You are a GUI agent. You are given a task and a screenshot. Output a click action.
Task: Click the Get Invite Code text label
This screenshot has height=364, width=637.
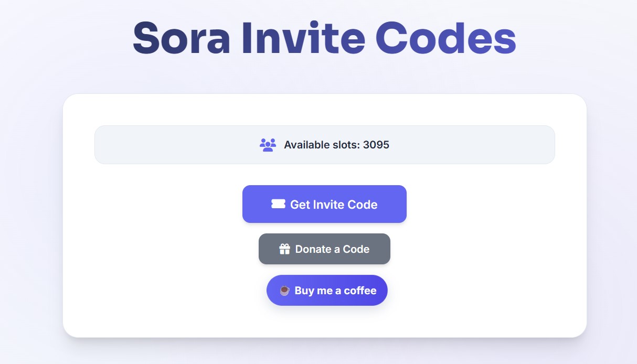(334, 205)
